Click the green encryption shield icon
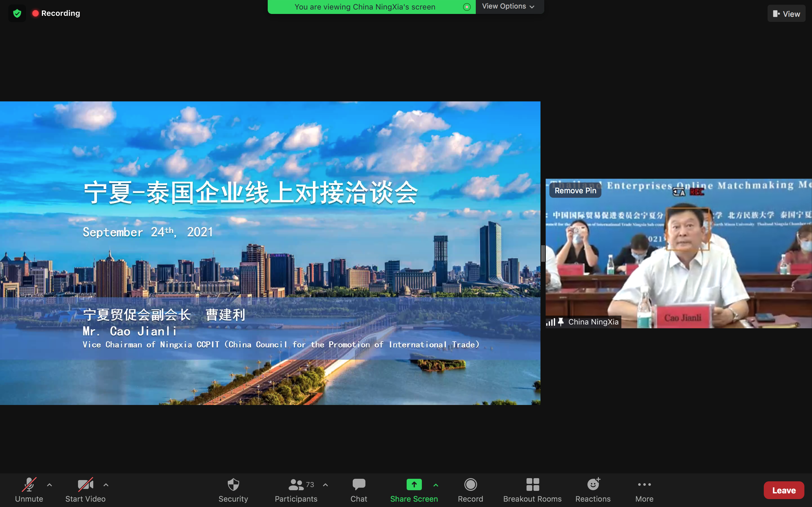This screenshot has width=812, height=507. pos(17,13)
